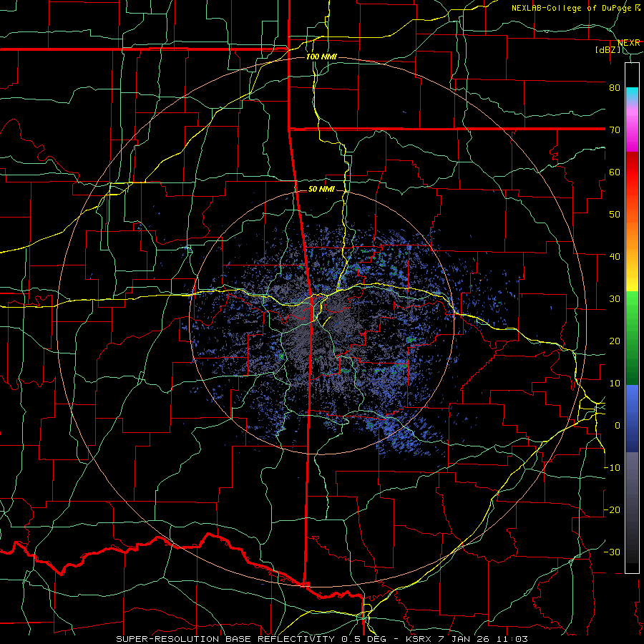Click the "[dBZ]" units label
The image size is (644, 644).
[608, 50]
